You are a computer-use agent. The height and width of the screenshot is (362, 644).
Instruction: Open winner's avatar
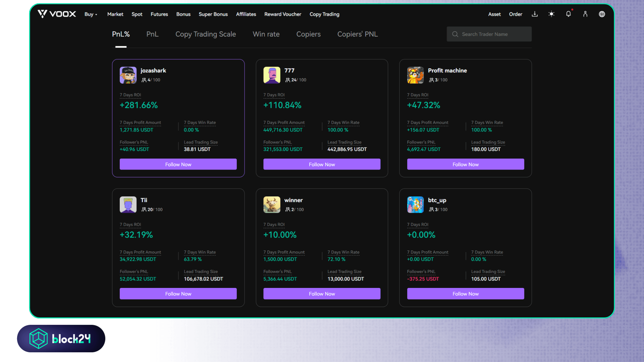(272, 204)
